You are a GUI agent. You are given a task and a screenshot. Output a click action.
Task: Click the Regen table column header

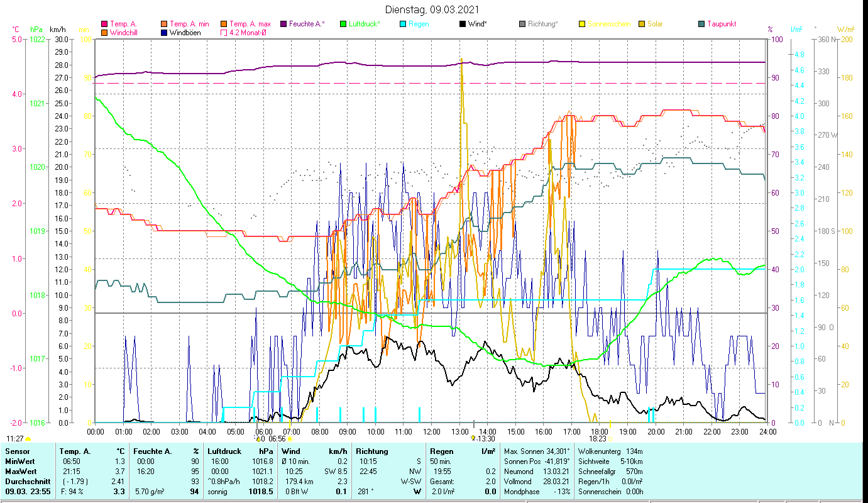pos(442,451)
